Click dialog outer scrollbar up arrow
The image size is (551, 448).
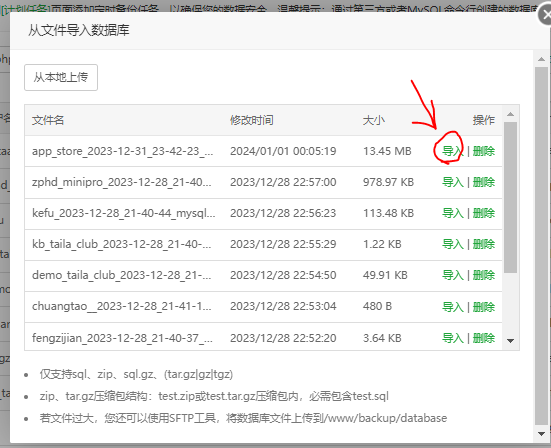tap(541, 59)
